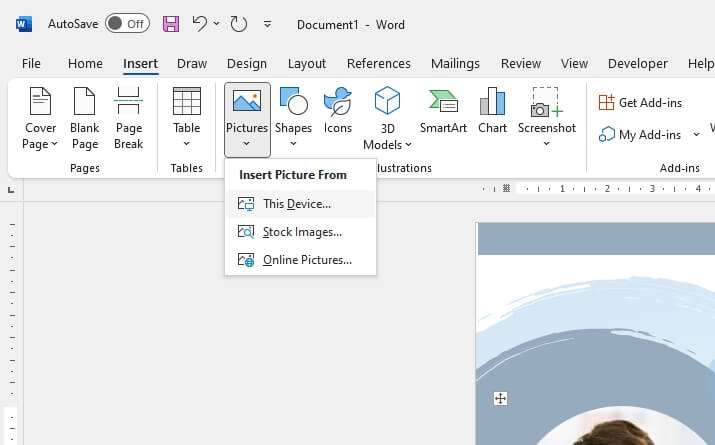
Task: Expand the Shapes dropdown arrow
Action: tap(293, 144)
